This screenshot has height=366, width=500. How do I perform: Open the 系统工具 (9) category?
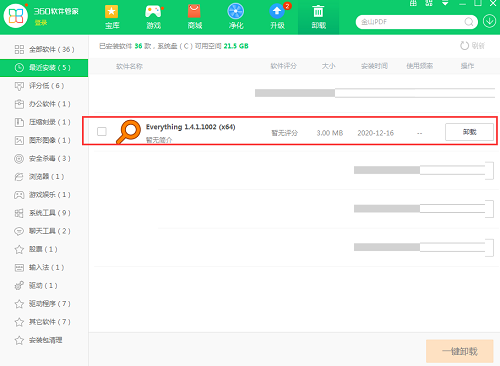(44, 213)
